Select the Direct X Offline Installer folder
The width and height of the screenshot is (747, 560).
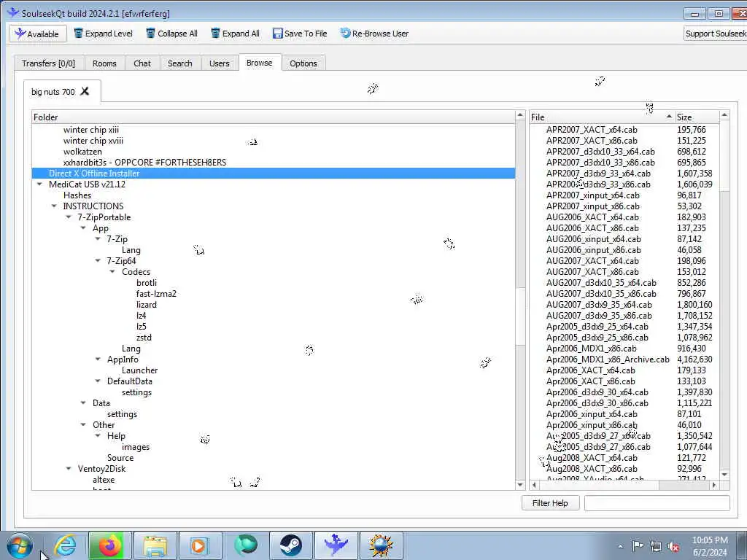273,174
